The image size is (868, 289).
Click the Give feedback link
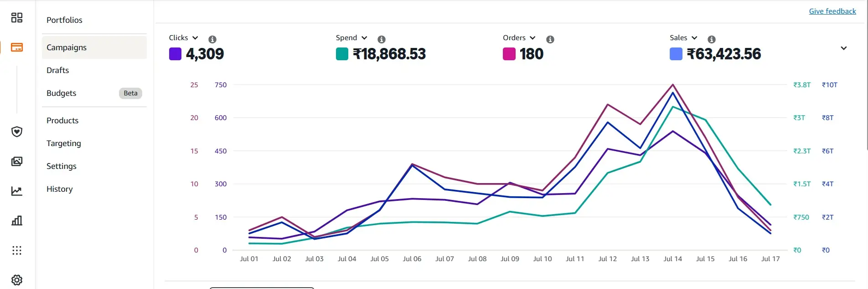(x=832, y=11)
